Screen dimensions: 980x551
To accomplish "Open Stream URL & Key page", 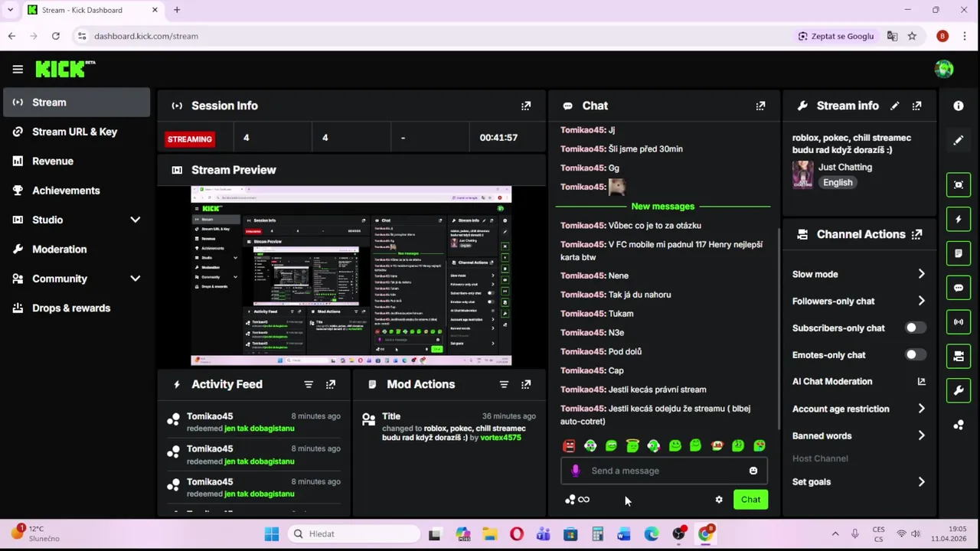I will tap(77, 132).
